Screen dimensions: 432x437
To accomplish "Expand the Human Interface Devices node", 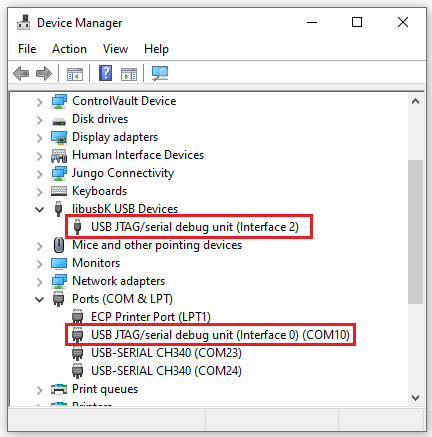I will (40, 156).
